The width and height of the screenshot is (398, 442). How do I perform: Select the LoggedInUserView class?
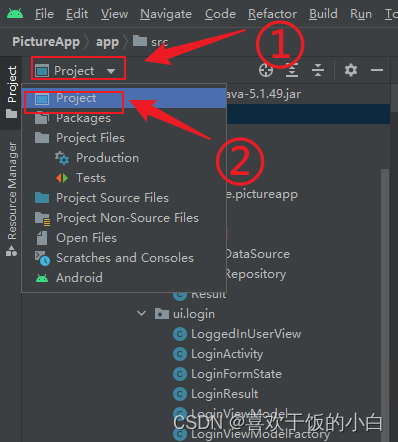[x=246, y=334]
